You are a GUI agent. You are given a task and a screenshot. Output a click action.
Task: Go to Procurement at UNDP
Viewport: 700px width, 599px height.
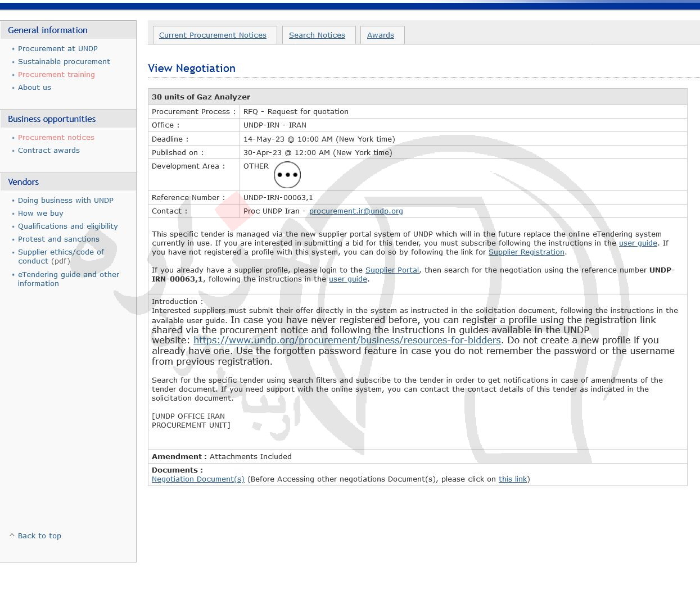pos(57,49)
